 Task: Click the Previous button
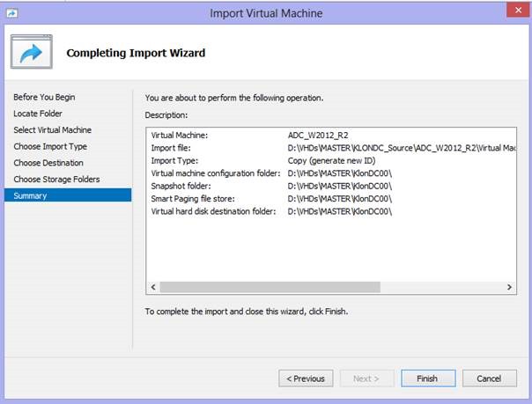tap(306, 378)
